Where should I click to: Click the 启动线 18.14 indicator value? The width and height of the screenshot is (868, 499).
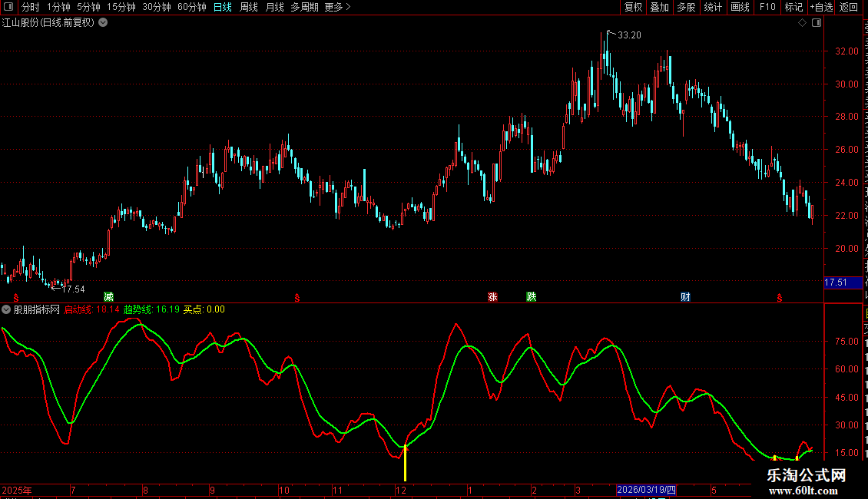tap(92, 309)
